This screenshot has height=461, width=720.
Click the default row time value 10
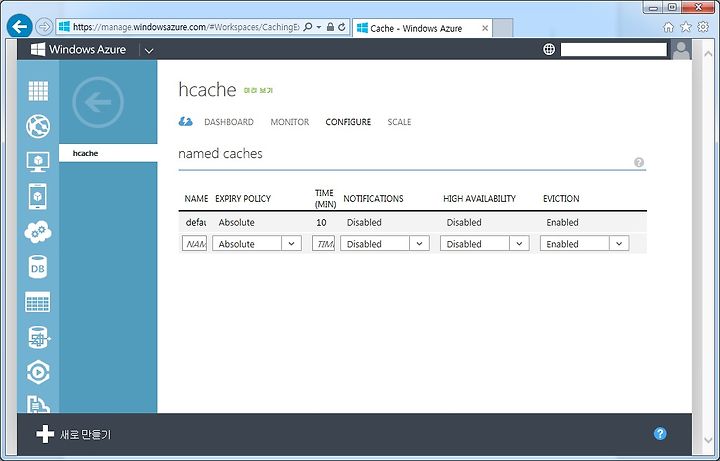pos(321,222)
